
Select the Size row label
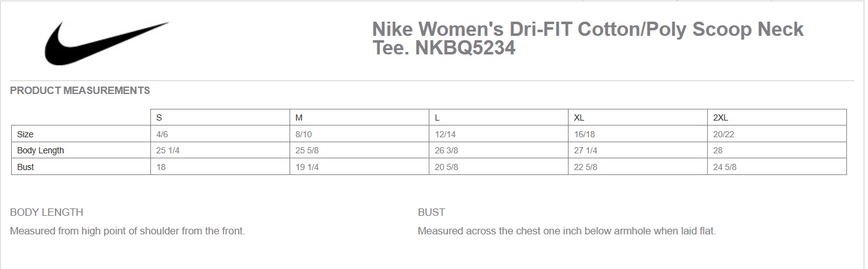coord(25,134)
